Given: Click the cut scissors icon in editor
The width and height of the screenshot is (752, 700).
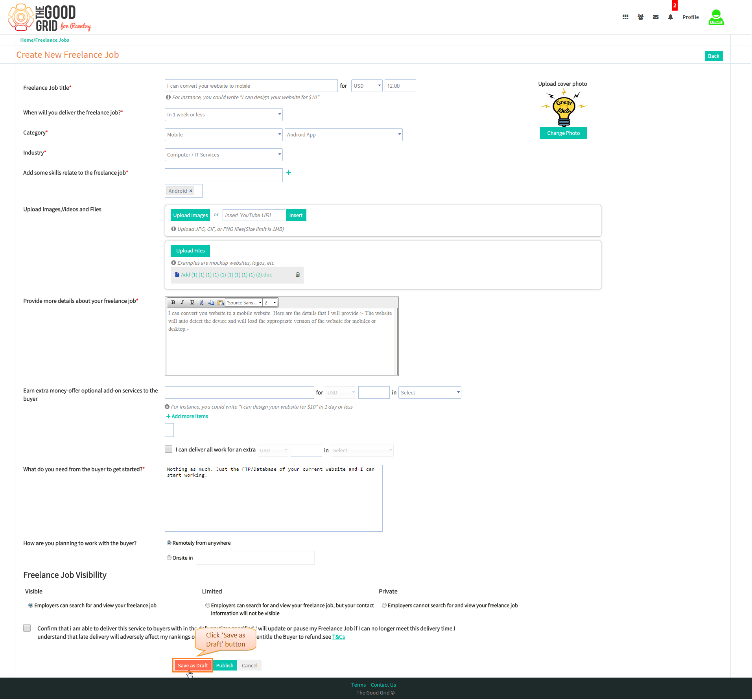Looking at the screenshot, I should [x=201, y=302].
